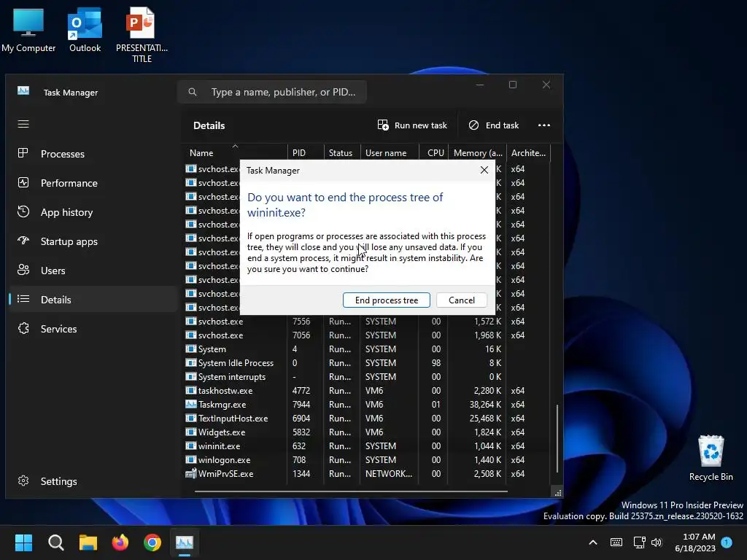
Task: Sort by the Memory column header
Action: pos(477,153)
